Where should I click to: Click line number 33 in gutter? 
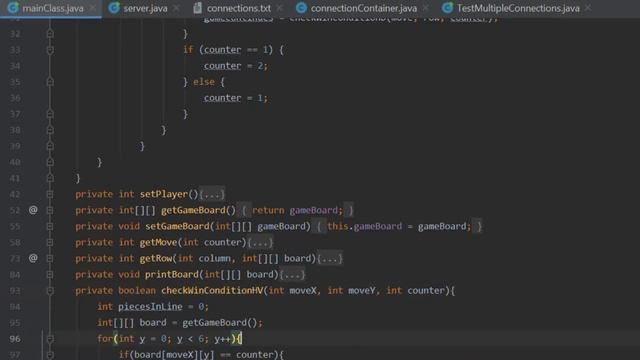click(x=15, y=50)
